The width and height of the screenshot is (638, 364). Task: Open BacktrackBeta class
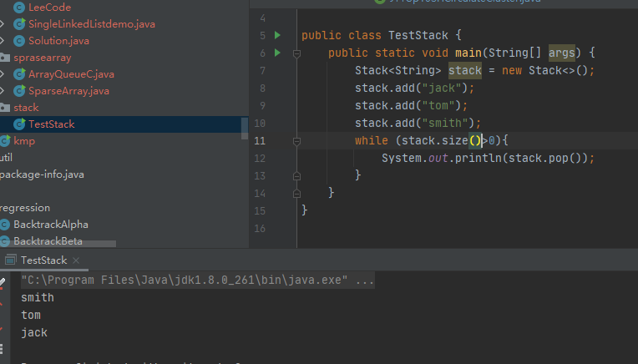[x=48, y=240]
